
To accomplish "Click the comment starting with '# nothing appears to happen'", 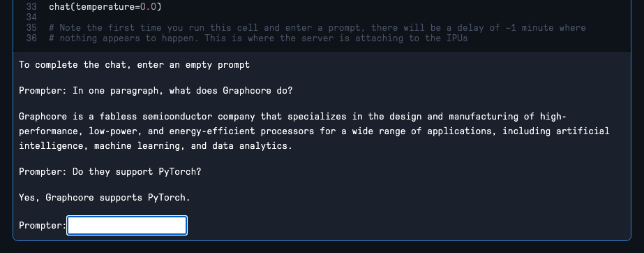I will 258,38.
